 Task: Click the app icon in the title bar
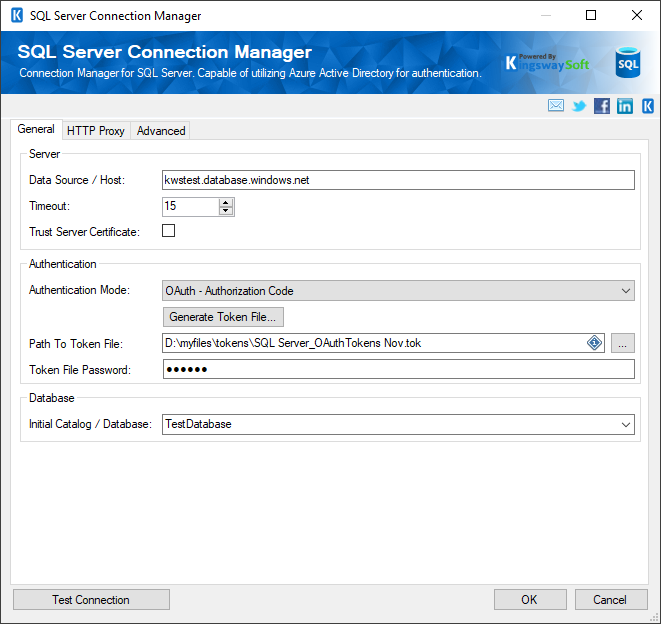pyautogui.click(x=17, y=16)
